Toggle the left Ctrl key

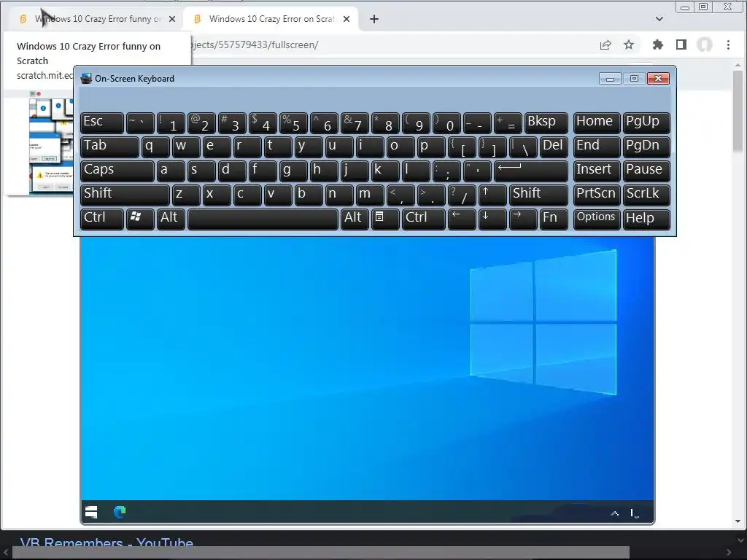tap(102, 219)
